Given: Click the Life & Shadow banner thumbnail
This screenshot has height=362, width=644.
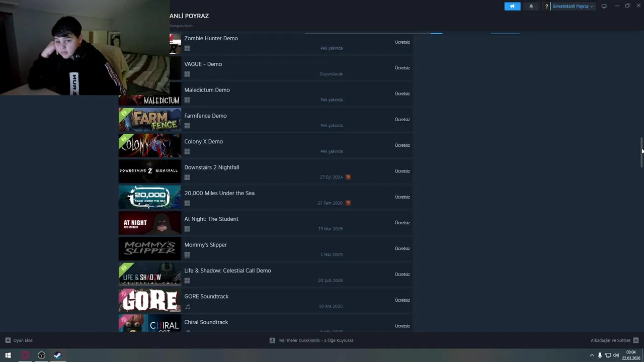Looking at the screenshot, I should [149, 275].
